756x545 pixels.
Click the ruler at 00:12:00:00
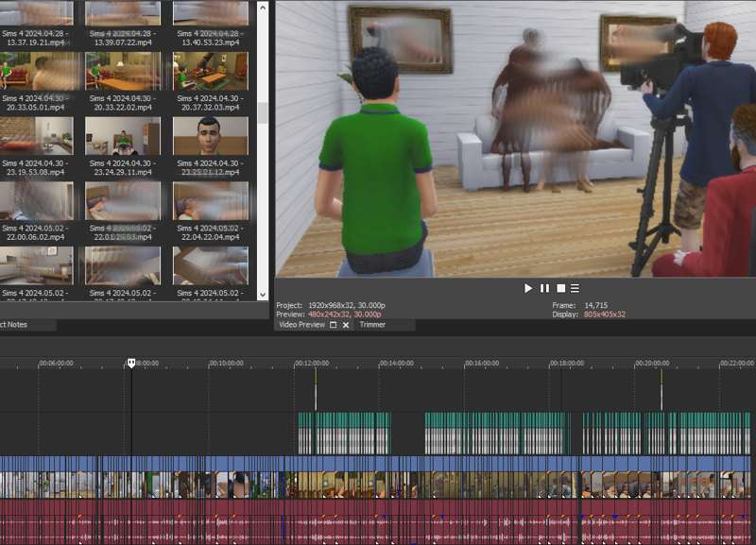tap(312, 363)
